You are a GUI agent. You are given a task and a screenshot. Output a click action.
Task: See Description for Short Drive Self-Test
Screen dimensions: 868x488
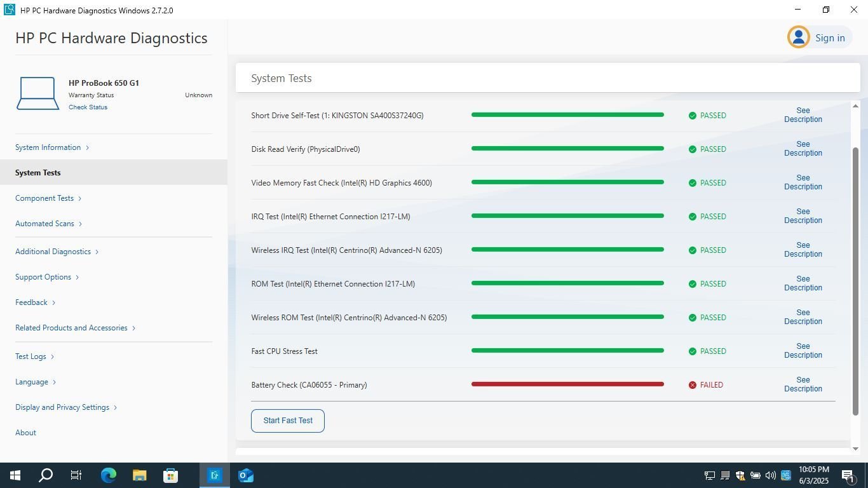pyautogui.click(x=803, y=115)
